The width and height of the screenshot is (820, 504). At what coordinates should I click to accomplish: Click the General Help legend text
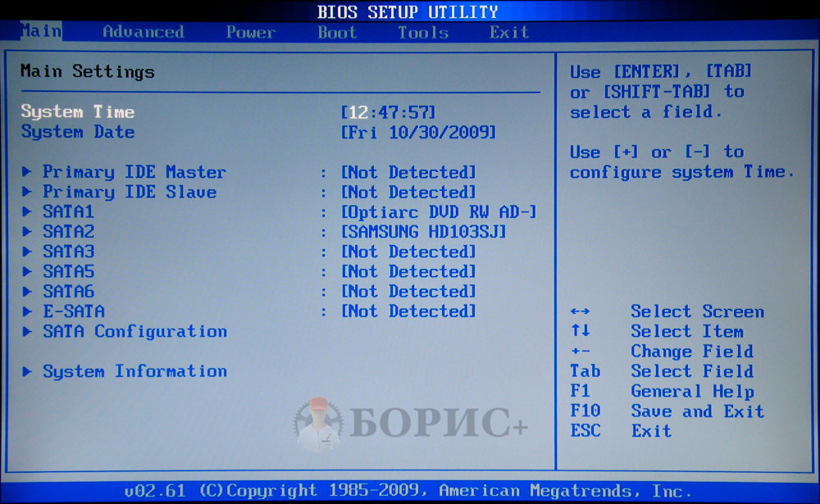pos(692,392)
